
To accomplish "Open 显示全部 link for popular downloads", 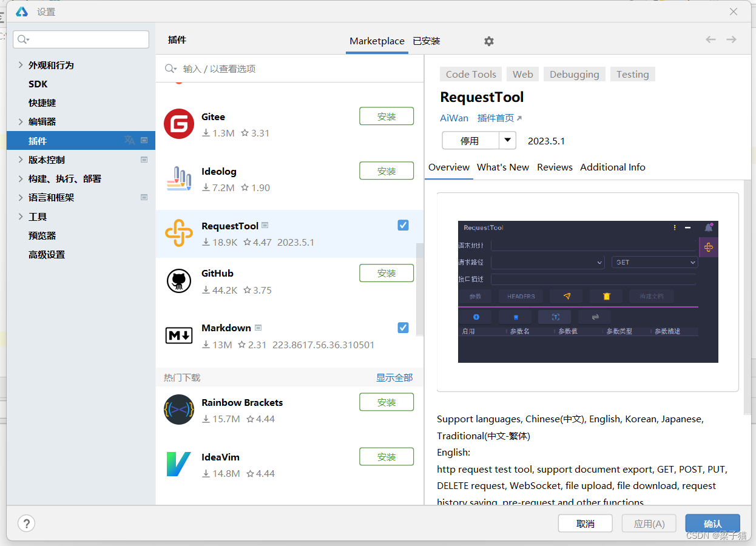I will [x=394, y=377].
